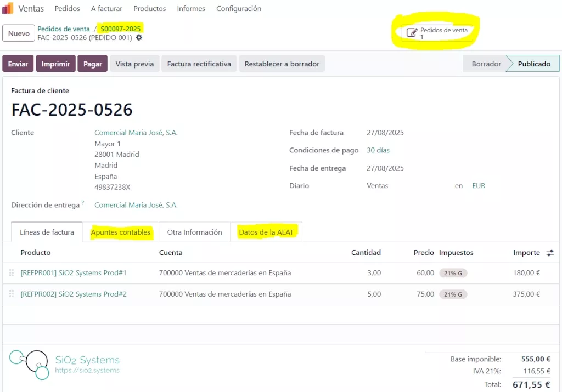
Task: Open the Otra Información tab
Action: (x=195, y=232)
